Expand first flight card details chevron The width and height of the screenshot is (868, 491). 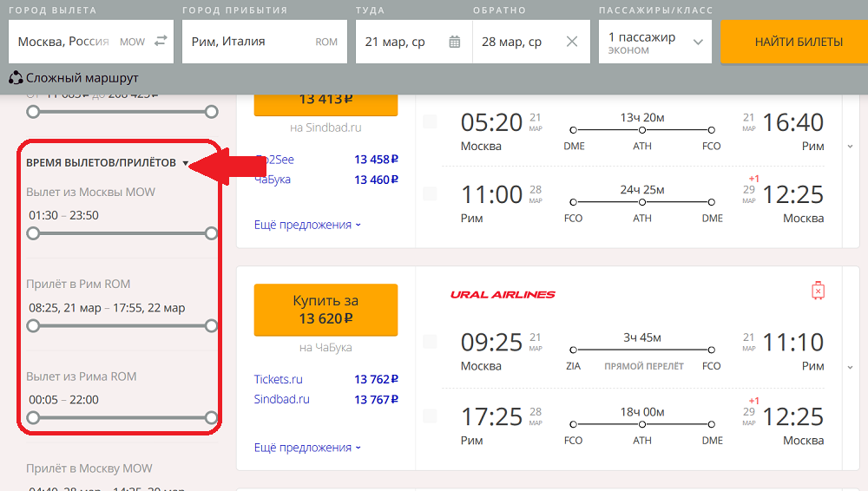(850, 146)
